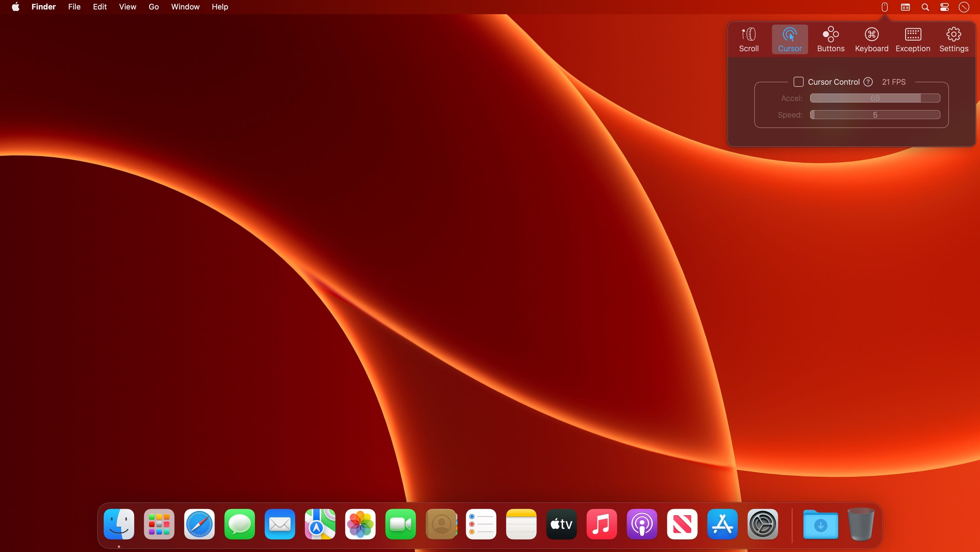This screenshot has height=552, width=980.
Task: Click the Speed slider bar
Action: pos(875,115)
